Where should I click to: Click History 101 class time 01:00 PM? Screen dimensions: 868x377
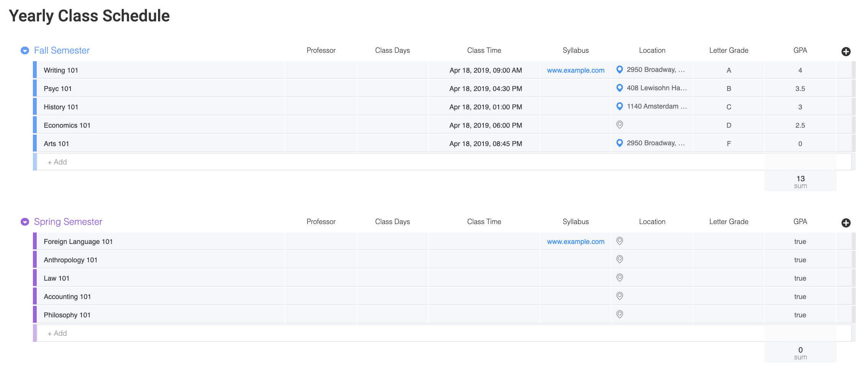point(486,107)
